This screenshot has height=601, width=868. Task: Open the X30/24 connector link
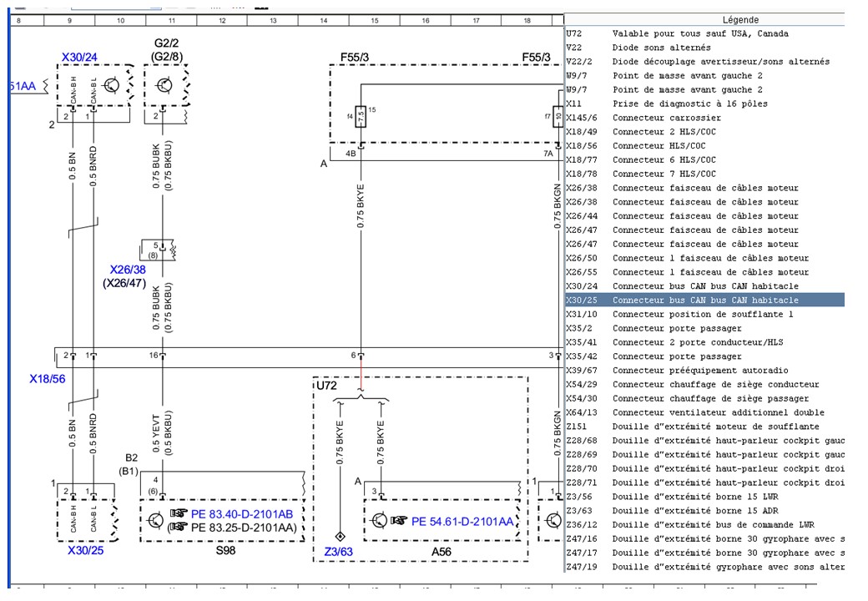pos(79,57)
